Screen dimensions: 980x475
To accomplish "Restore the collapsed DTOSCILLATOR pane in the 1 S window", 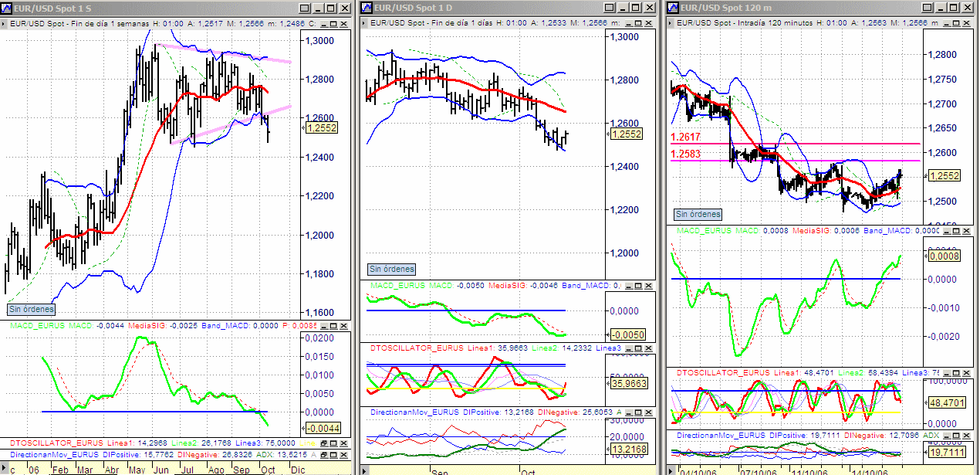I will (x=324, y=443).
